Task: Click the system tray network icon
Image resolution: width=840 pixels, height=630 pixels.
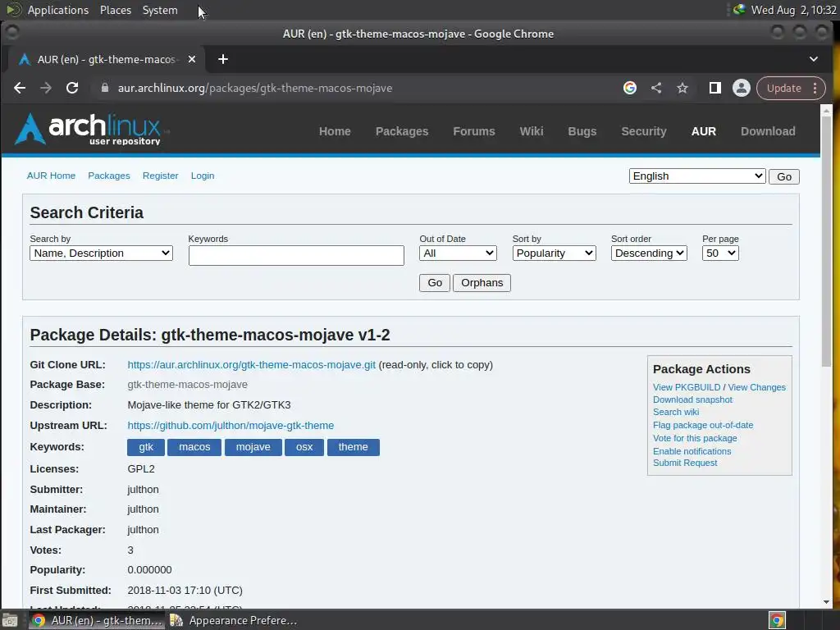Action: 739,10
